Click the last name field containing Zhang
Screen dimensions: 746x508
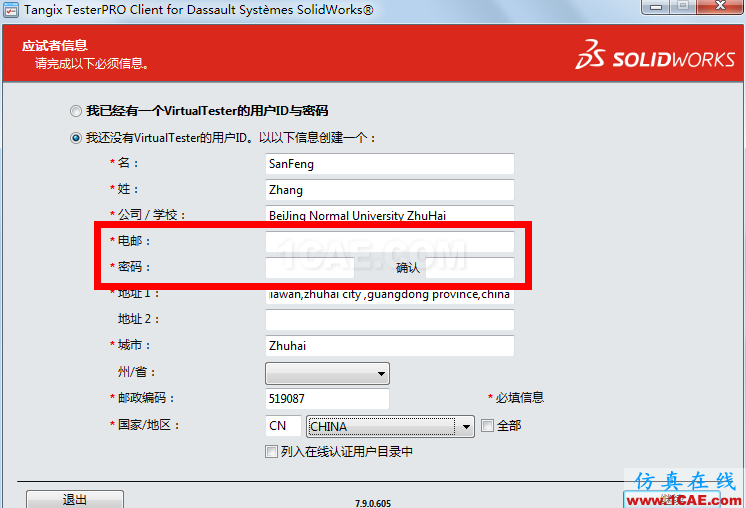click(390, 190)
